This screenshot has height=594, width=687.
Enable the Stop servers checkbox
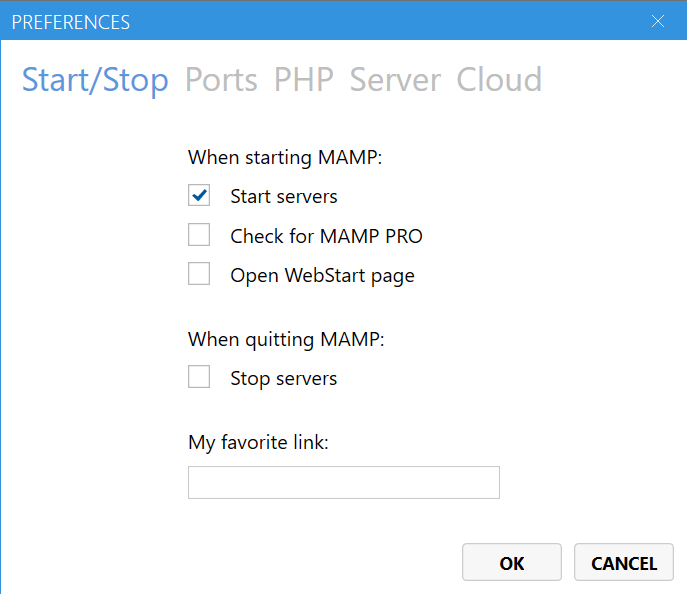[199, 378]
